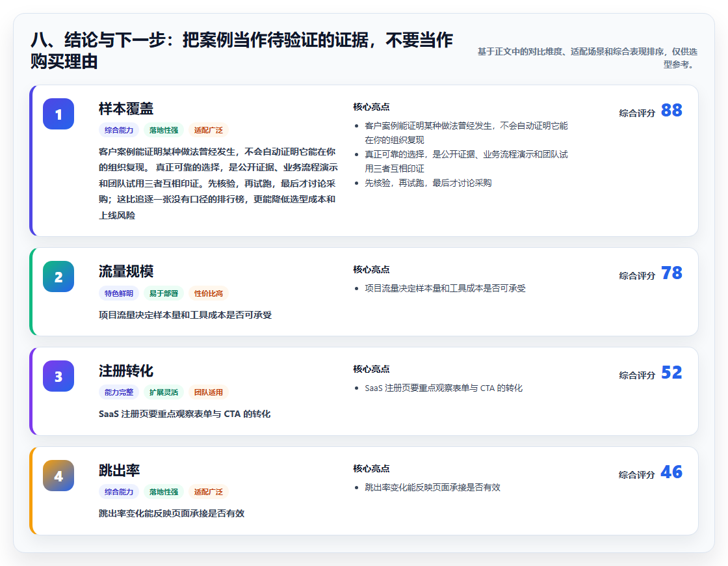Viewport: 728px width, 566px height.
Task: Click 综合评分 label in 跳出率 card
Action: point(637,474)
